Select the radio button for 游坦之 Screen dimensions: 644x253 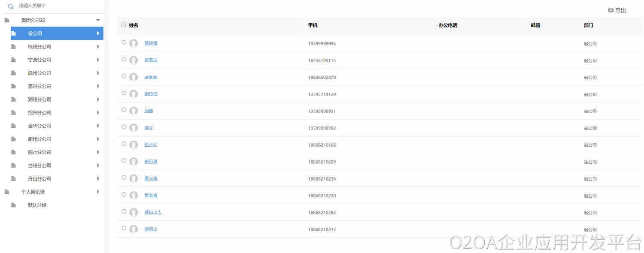tap(124, 229)
